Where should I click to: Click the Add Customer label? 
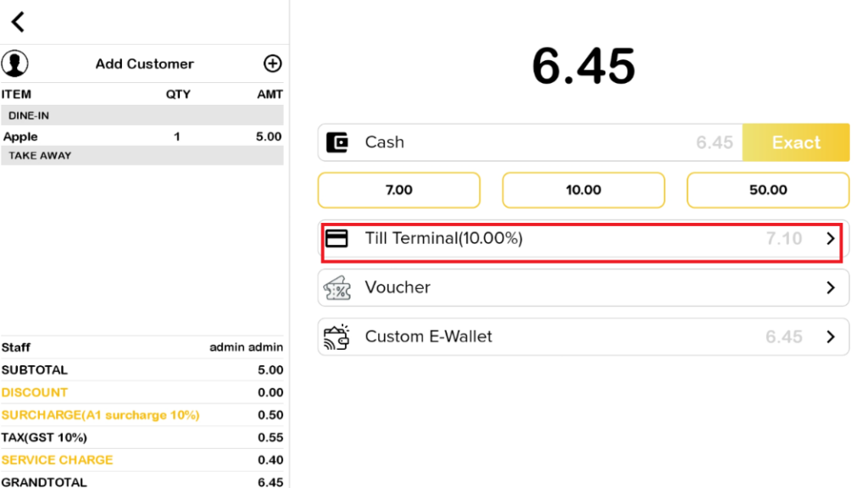144,64
